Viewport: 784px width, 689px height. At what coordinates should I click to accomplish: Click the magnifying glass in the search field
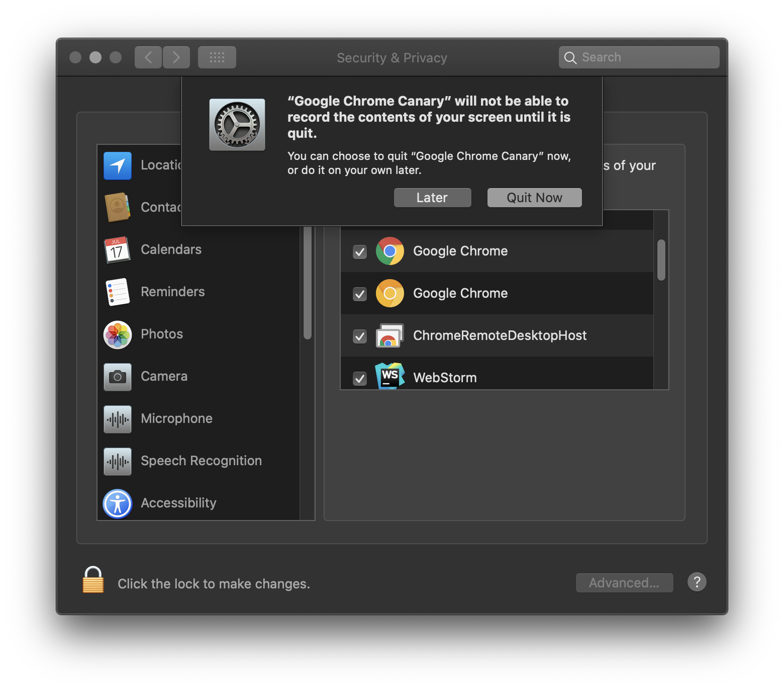(x=570, y=58)
